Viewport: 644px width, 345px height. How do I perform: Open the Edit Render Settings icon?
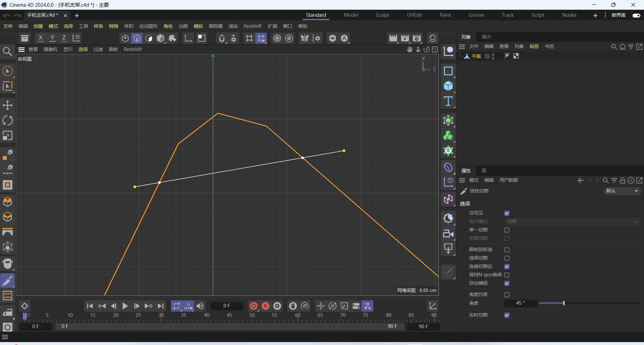point(417,38)
